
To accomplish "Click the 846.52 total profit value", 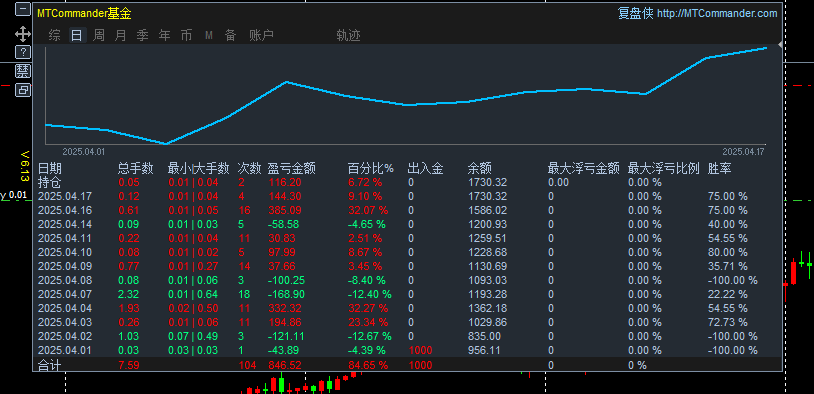I will pos(285,365).
